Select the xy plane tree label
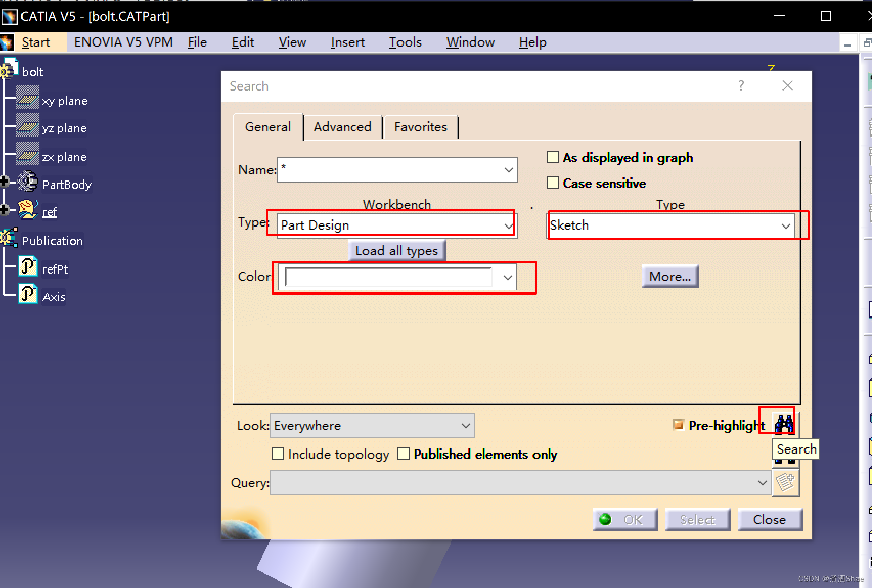 65,101
